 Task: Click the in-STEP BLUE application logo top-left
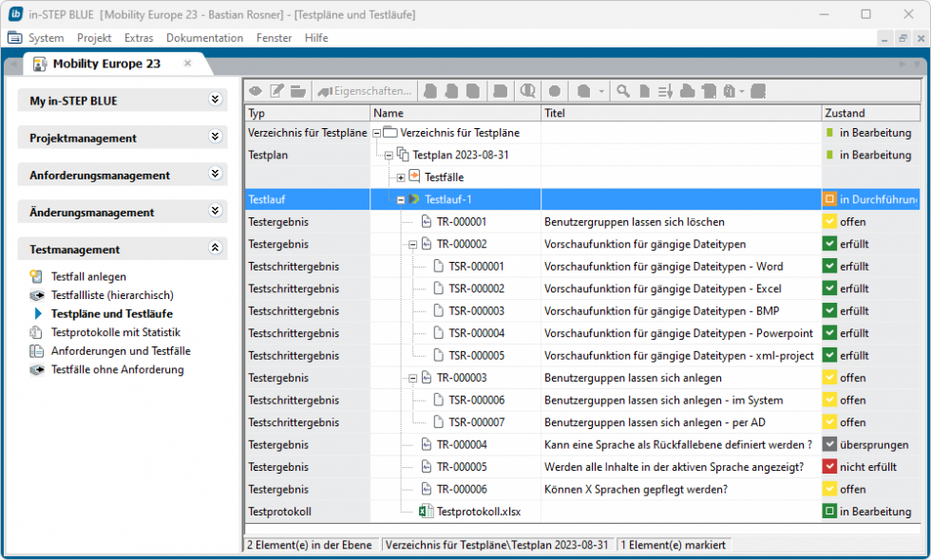tap(16, 14)
